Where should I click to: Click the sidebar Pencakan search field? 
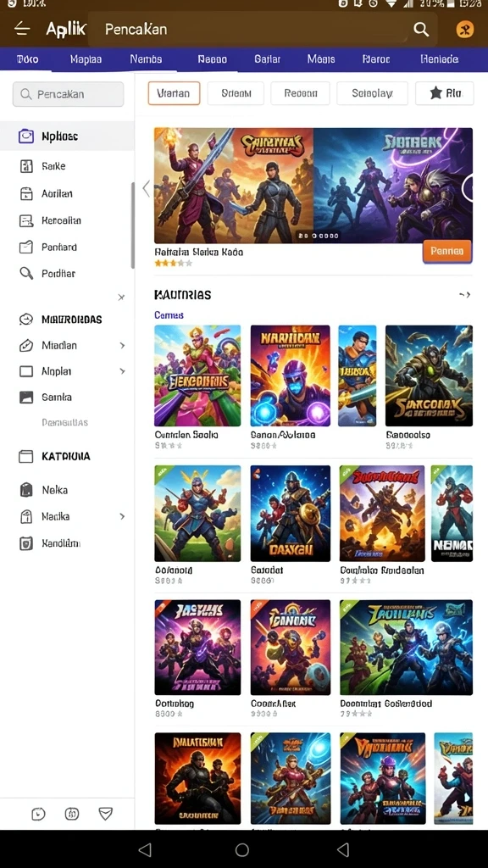(68, 94)
